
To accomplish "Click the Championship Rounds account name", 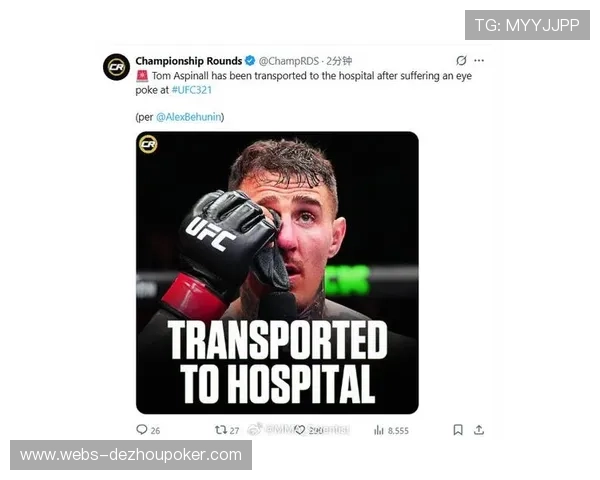I will coord(189,61).
